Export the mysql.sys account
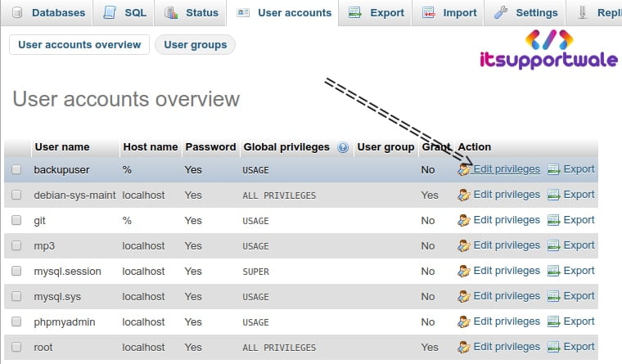The width and height of the screenshot is (622, 364). pos(579,296)
